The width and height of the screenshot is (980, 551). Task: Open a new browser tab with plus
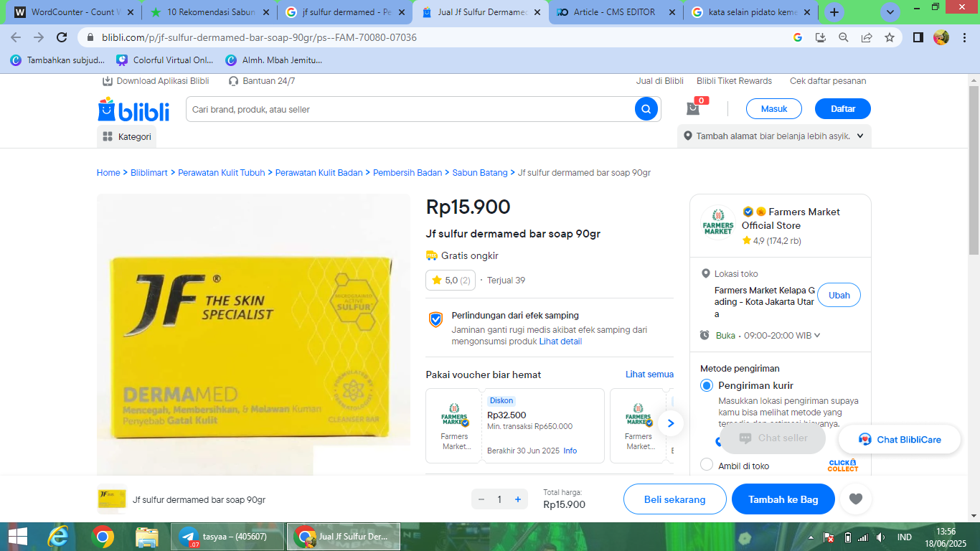pyautogui.click(x=834, y=12)
